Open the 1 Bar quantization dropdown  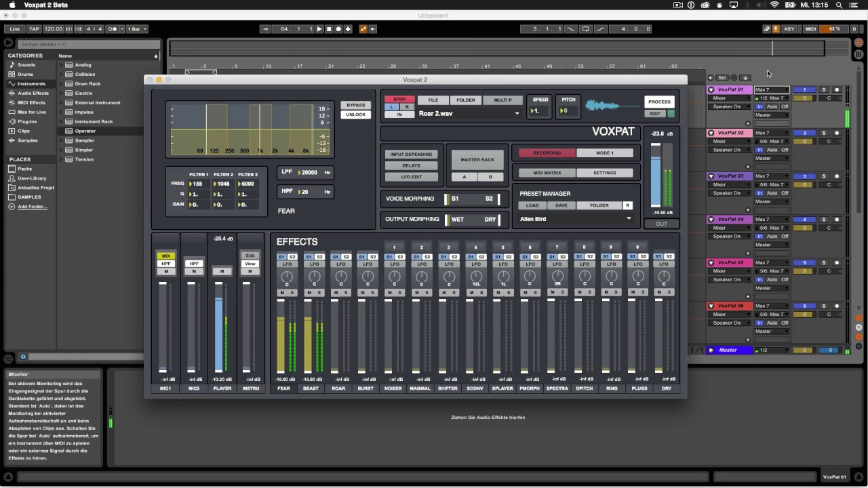pyautogui.click(x=137, y=29)
